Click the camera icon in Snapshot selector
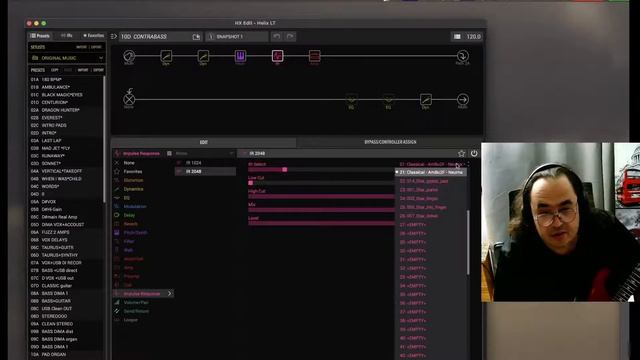This screenshot has height=360, width=640. [211, 37]
